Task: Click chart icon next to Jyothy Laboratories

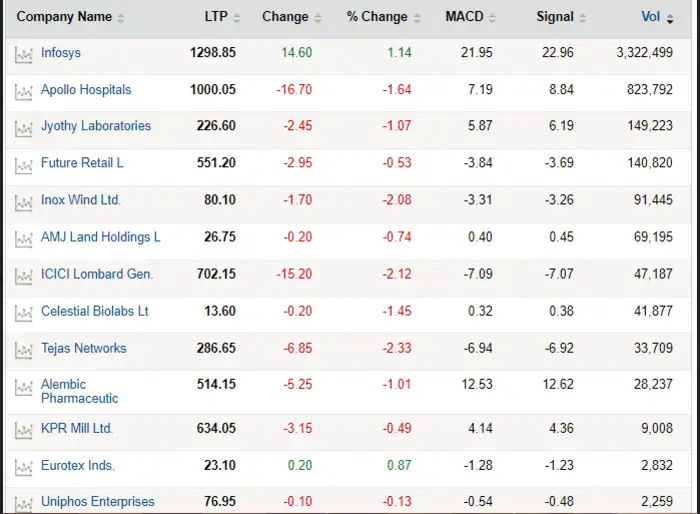Action: pos(23,128)
